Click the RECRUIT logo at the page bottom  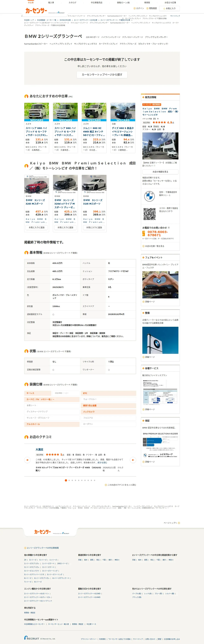click(32, 638)
